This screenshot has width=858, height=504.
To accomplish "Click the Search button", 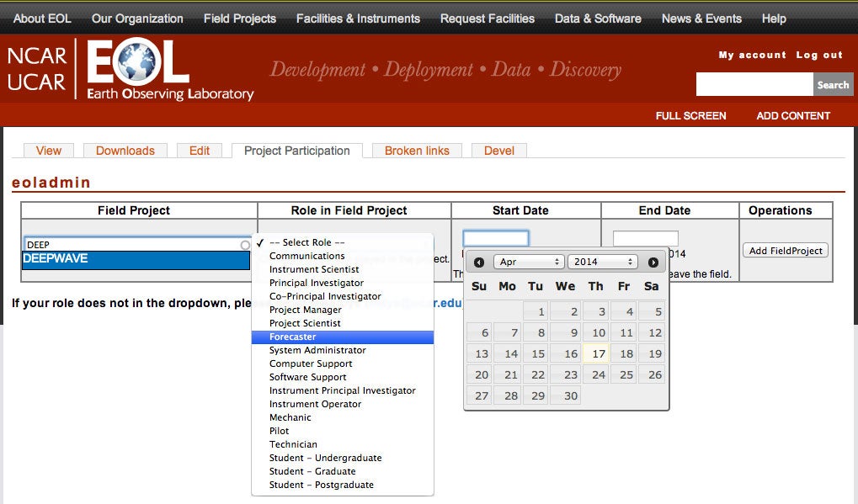I will click(832, 84).
